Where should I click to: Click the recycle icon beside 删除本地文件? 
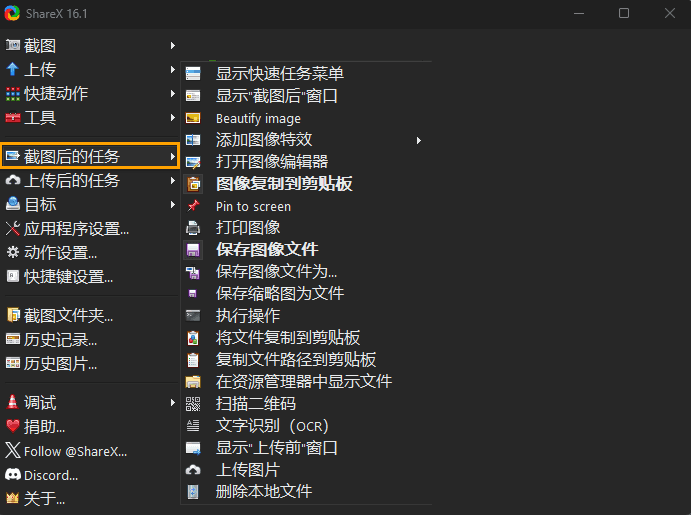tap(193, 492)
